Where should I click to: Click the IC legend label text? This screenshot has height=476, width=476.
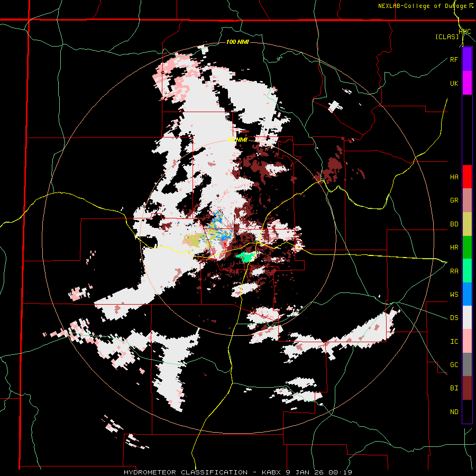[x=454, y=342]
